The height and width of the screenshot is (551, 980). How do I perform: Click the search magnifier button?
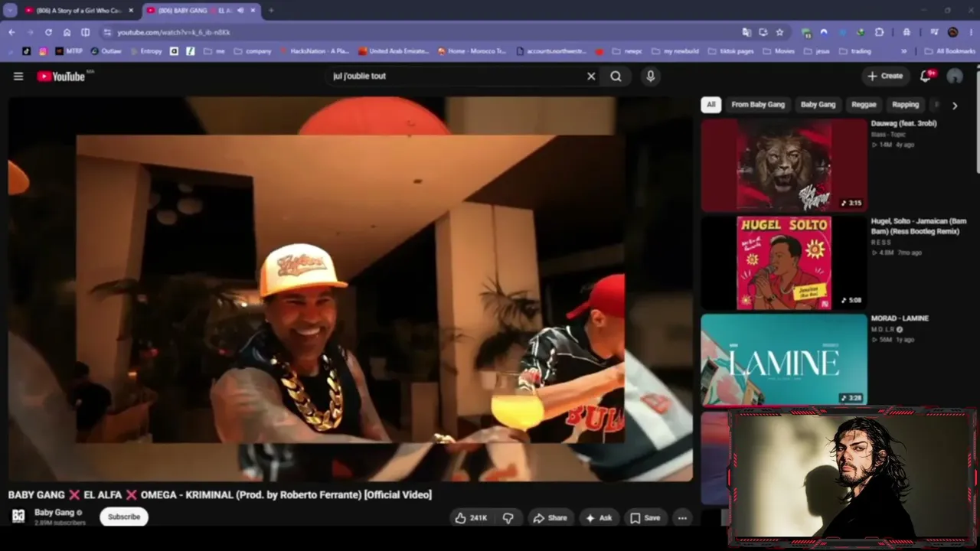coord(616,77)
